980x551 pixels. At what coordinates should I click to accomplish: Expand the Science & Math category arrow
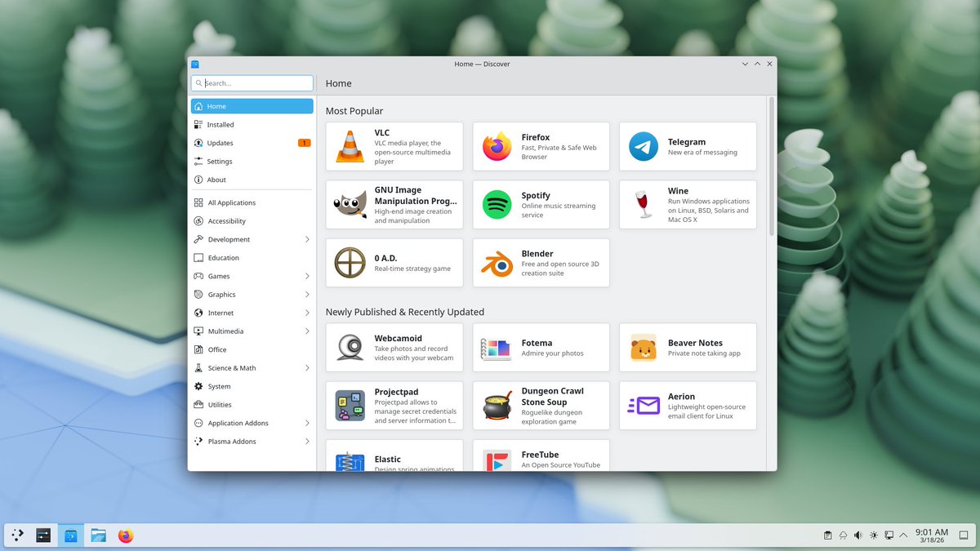click(x=307, y=368)
